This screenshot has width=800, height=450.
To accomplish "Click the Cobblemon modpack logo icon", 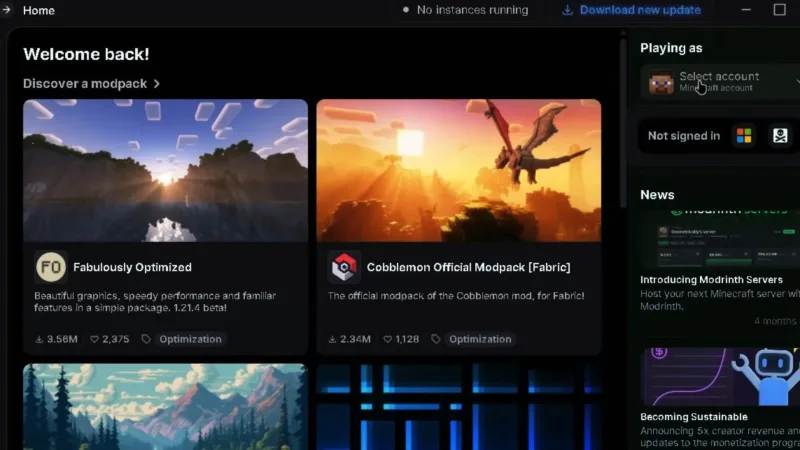I will 344,267.
